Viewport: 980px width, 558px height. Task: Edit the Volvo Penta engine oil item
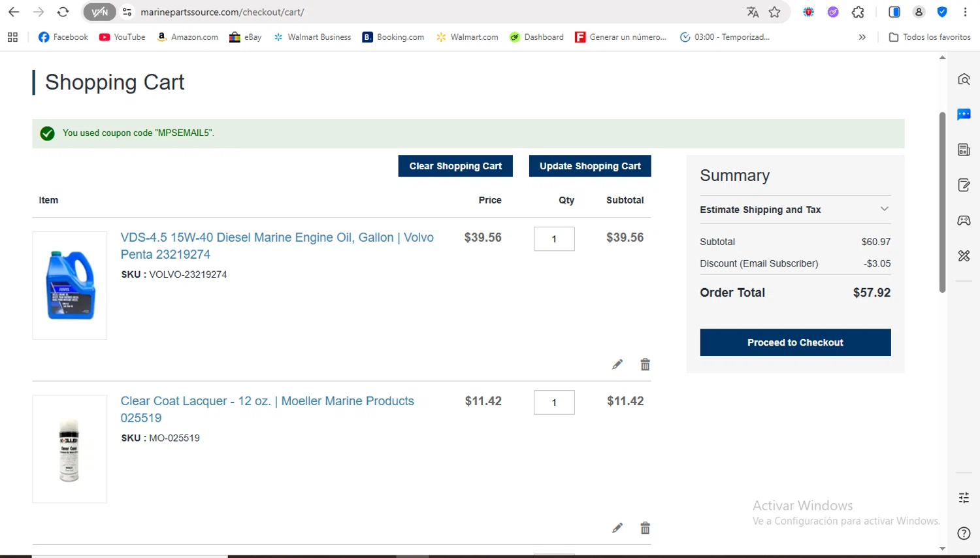click(617, 365)
